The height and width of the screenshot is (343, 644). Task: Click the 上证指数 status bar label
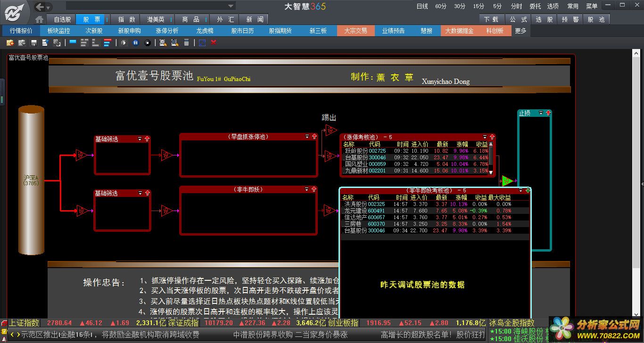(x=24, y=323)
